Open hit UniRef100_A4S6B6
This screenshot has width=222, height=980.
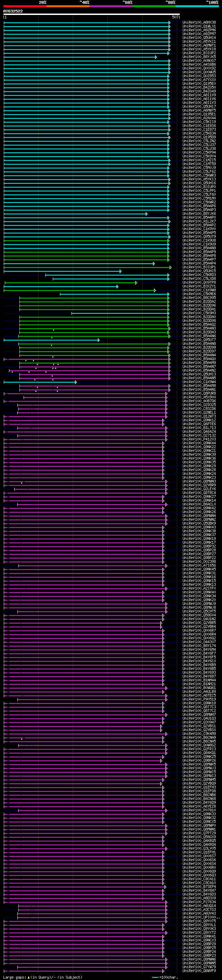[x=199, y=65]
